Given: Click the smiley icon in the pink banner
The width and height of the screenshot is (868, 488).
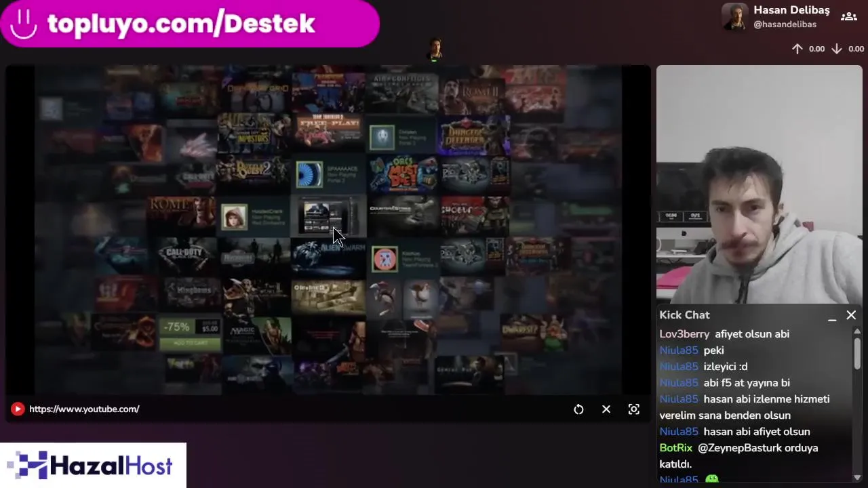Looking at the screenshot, I should click(24, 24).
